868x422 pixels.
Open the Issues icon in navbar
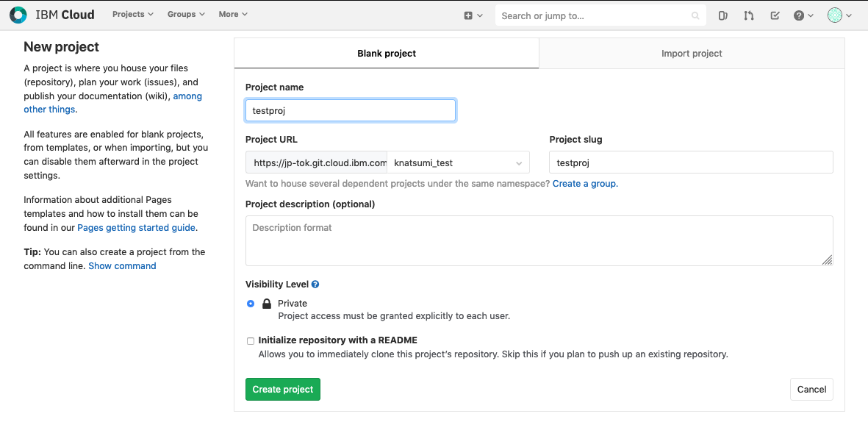click(722, 15)
